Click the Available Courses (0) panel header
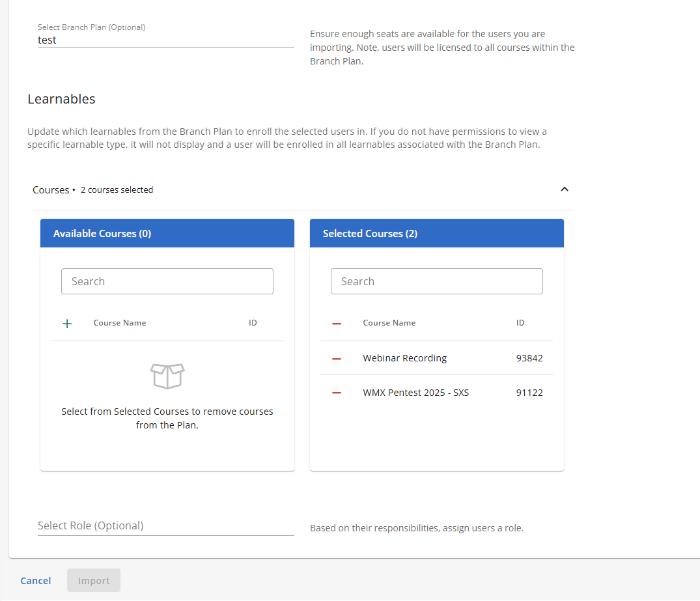700x601 pixels. click(167, 233)
